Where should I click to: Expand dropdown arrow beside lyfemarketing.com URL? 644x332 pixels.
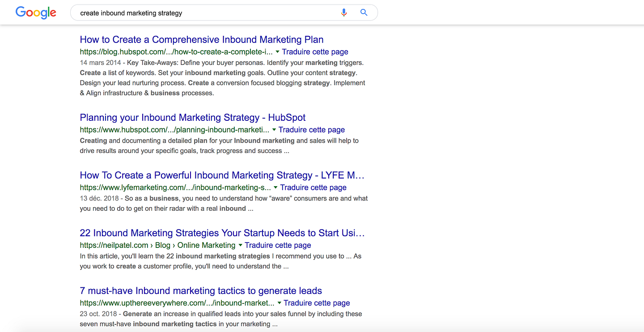tap(275, 187)
